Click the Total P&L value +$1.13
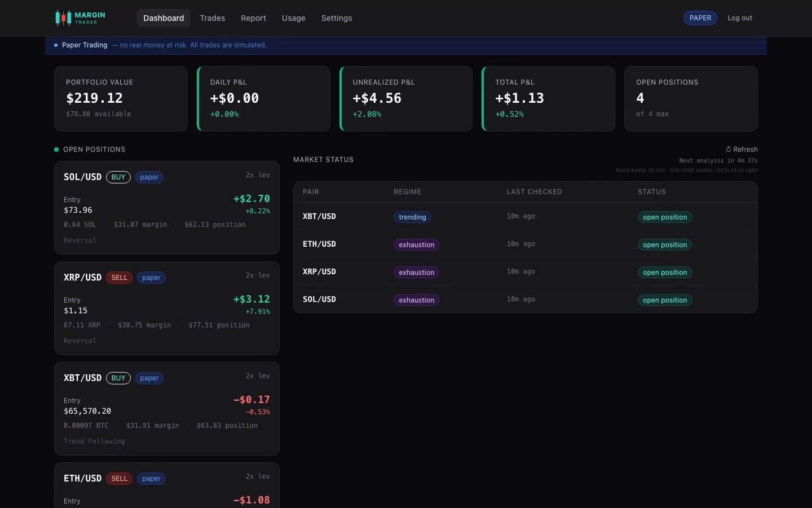Screen dimensions: 812x508 point(520,98)
